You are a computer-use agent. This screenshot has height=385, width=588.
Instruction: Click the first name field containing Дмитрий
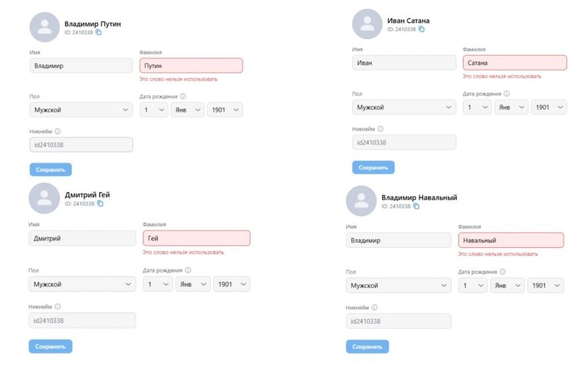(82, 238)
